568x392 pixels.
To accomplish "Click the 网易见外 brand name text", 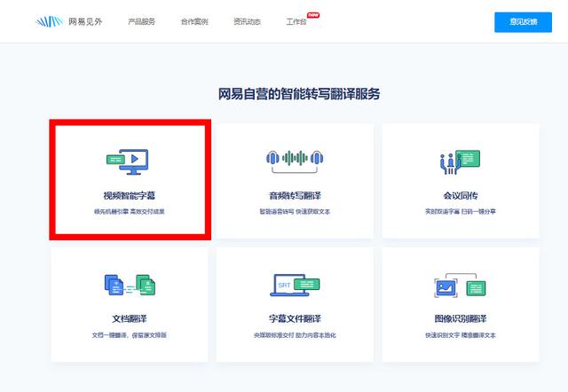I will click(85, 21).
